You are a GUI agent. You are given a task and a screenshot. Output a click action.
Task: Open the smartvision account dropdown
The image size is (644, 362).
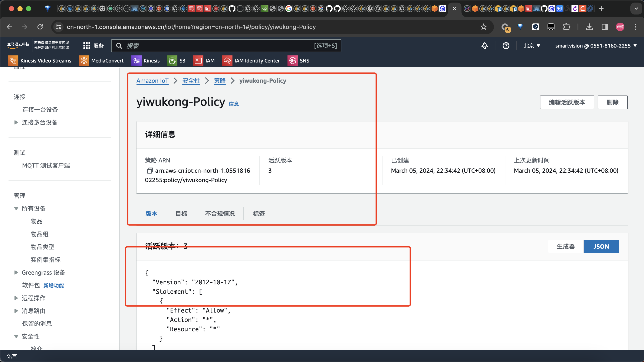coord(596,46)
